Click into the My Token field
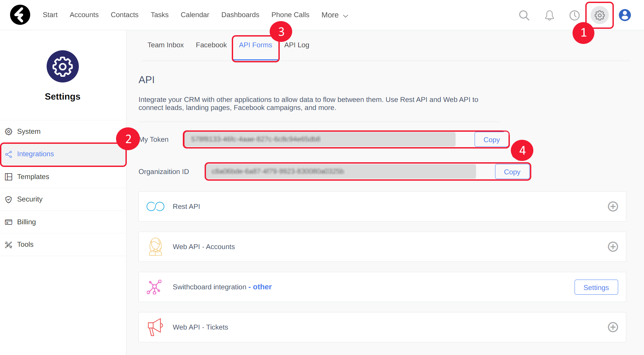 coord(320,139)
